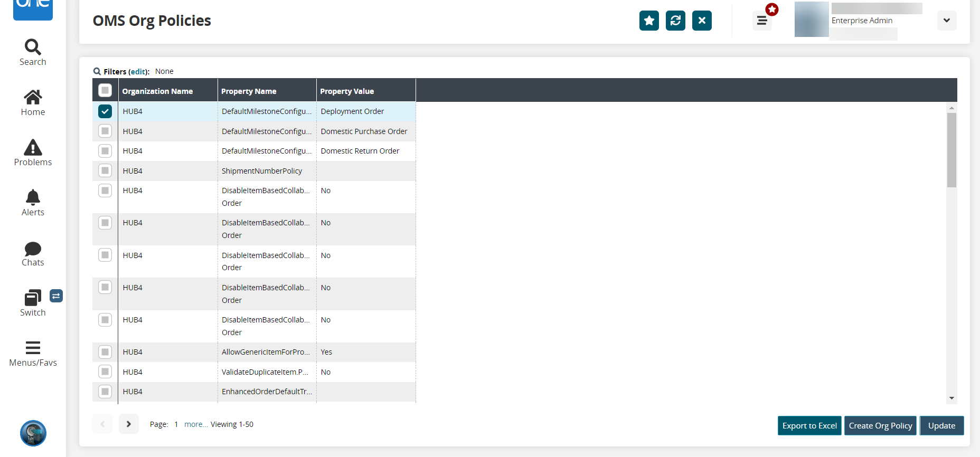This screenshot has height=457, width=980.
Task: Open the Menus/Favs menu
Action: 33,353
